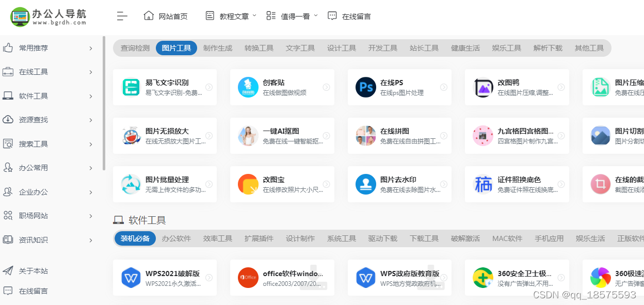Viewport: 644px width, 305px height.
Task: Expand 资源查找 sidebar category
Action: (x=48, y=120)
